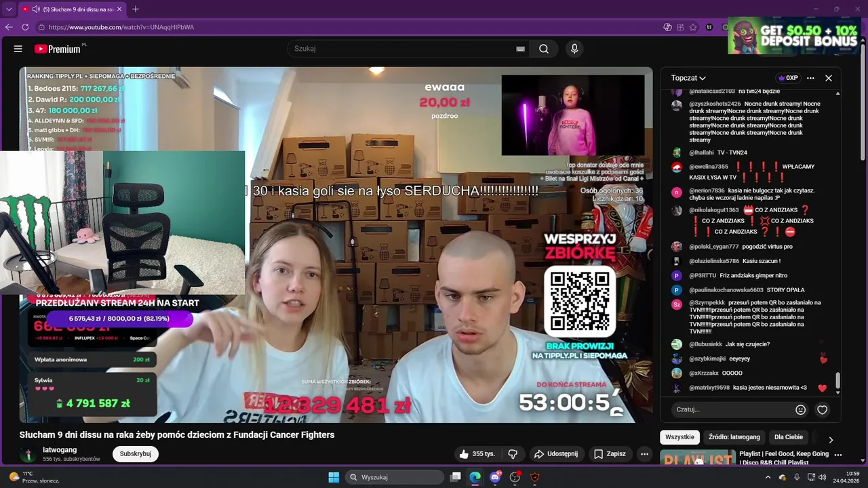Open extensions apps icon in address bar

tap(680, 27)
